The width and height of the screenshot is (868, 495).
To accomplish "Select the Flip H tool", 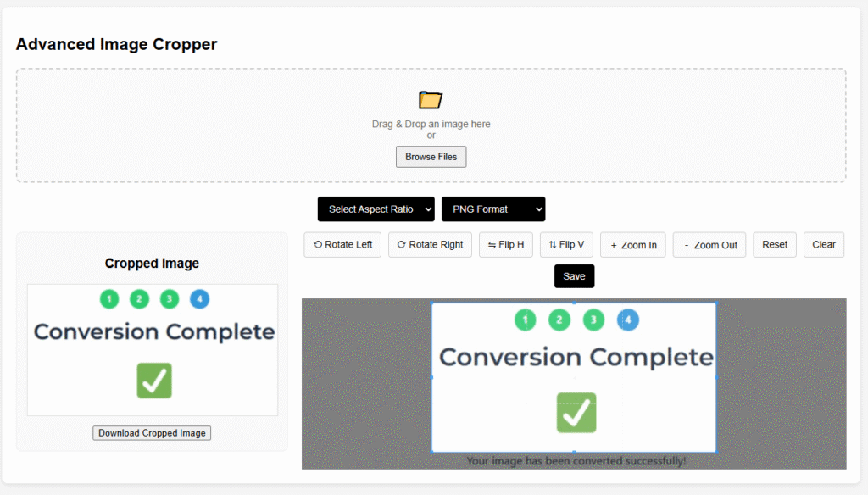I will [x=506, y=244].
